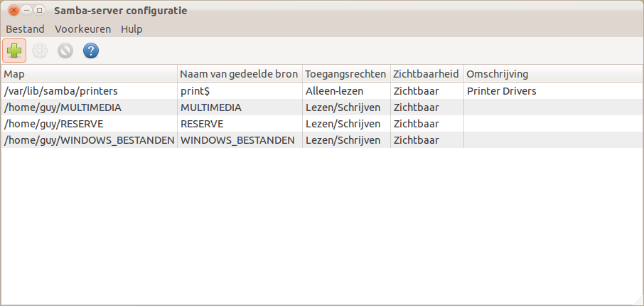Select the /home/guy/RESERVE share row
Screen dimensions: 644x306
coord(53,124)
